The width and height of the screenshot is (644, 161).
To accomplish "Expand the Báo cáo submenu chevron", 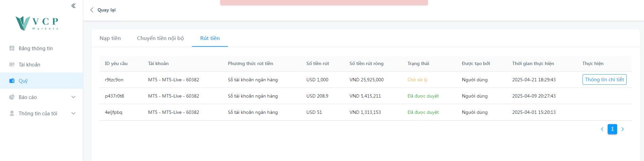I will (73, 97).
